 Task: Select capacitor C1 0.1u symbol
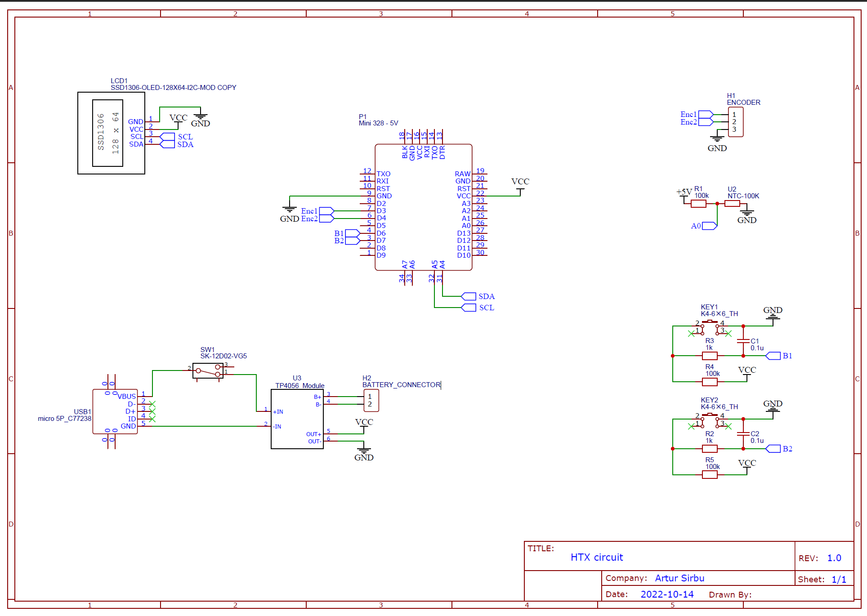(743, 341)
